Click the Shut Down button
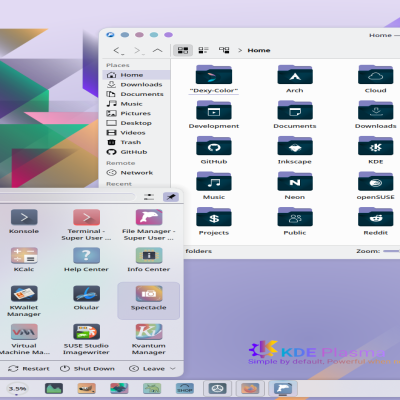Screen dimensions: 400x400 87,369
